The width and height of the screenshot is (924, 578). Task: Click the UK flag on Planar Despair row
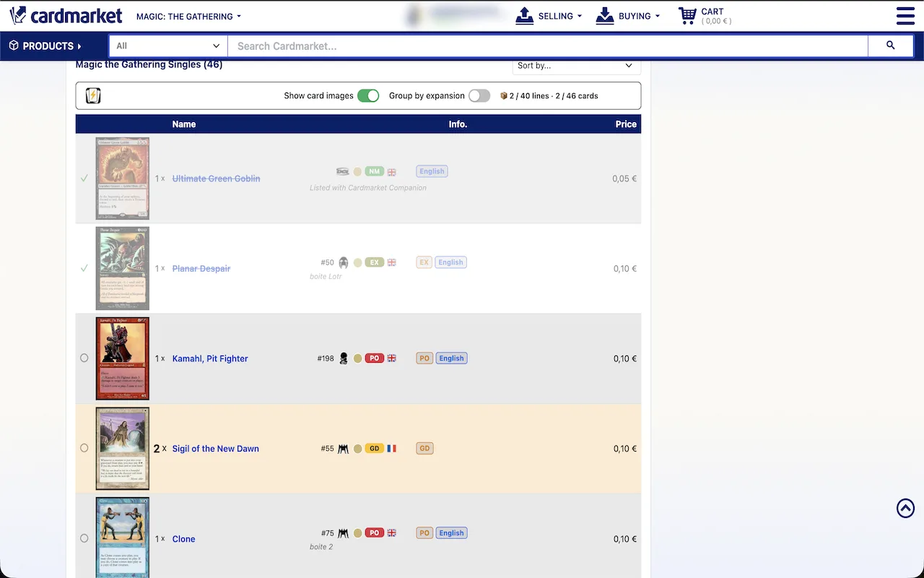pos(392,262)
